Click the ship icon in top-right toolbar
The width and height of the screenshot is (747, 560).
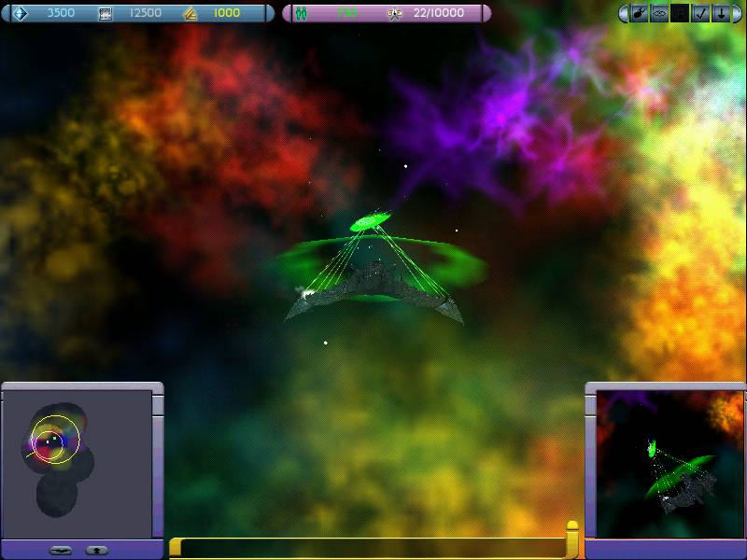(x=639, y=13)
